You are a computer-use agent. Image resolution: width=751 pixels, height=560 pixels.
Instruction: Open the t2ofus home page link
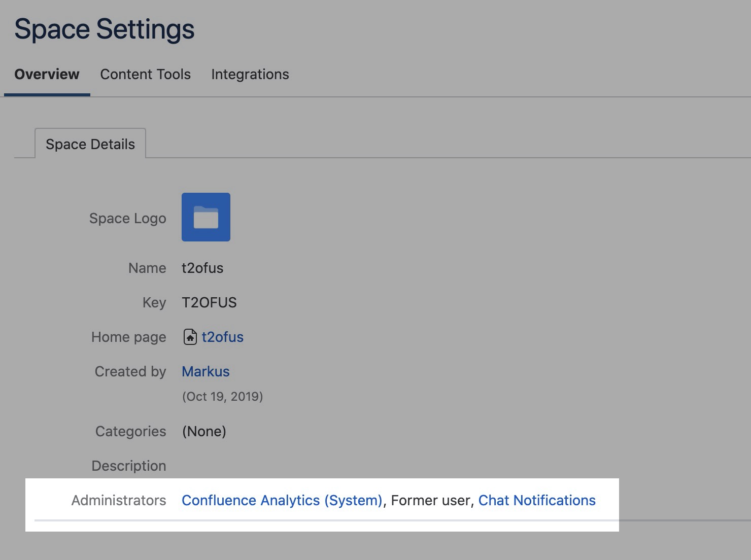click(x=222, y=337)
